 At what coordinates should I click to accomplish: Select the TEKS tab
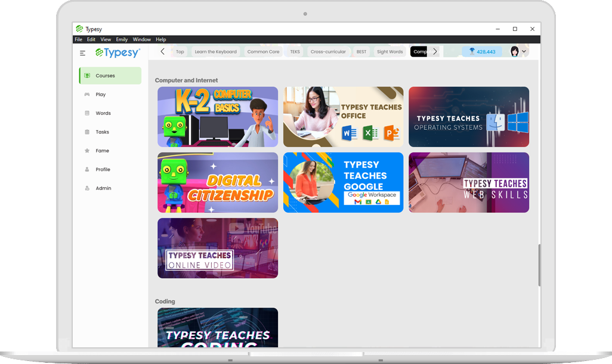[295, 51]
